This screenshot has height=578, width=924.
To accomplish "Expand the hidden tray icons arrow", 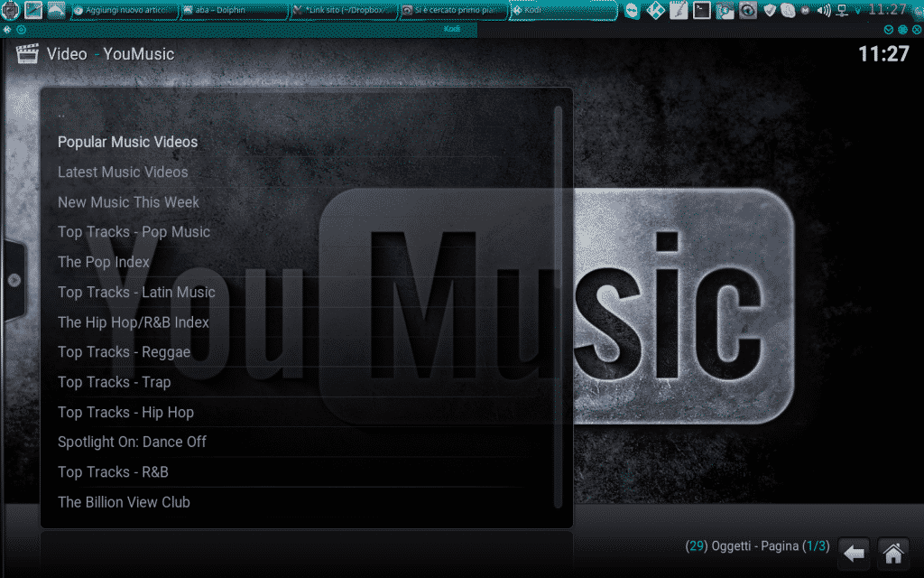I will pyautogui.click(x=857, y=11).
